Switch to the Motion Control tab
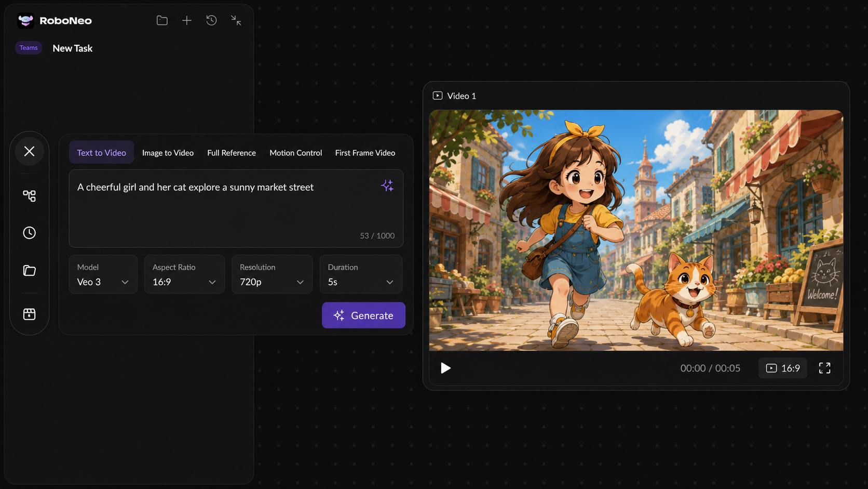Viewport: 868px width, 489px height. [x=296, y=153]
